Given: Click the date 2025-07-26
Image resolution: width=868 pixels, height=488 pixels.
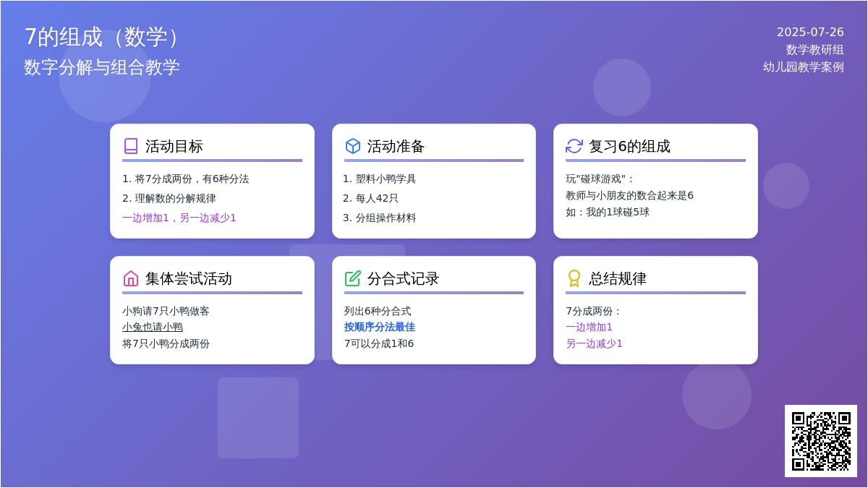Looking at the screenshot, I should (810, 32).
